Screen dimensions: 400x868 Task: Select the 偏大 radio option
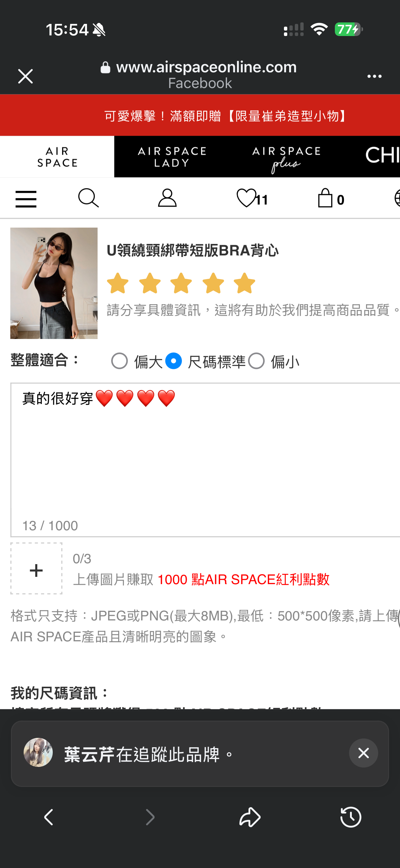[119, 361]
